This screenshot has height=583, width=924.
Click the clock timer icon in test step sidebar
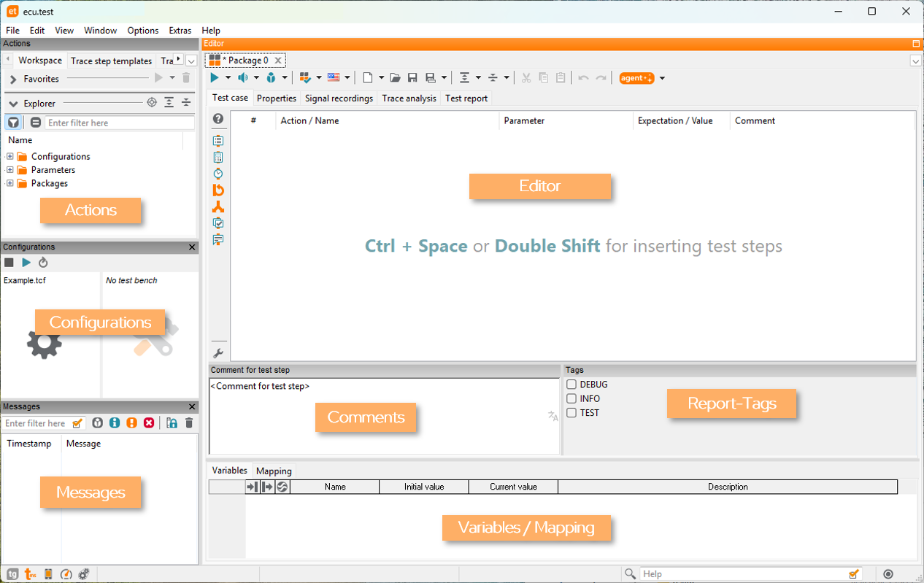click(x=217, y=174)
